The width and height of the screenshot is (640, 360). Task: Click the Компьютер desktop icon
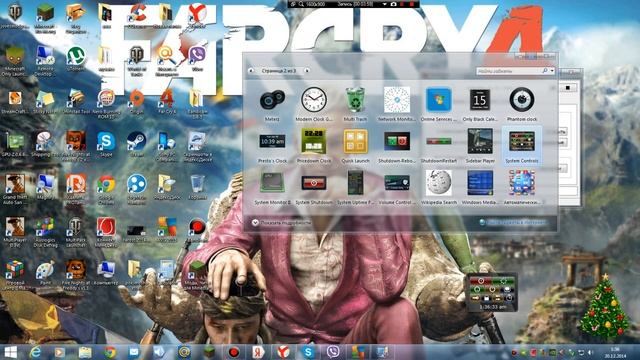point(106,273)
